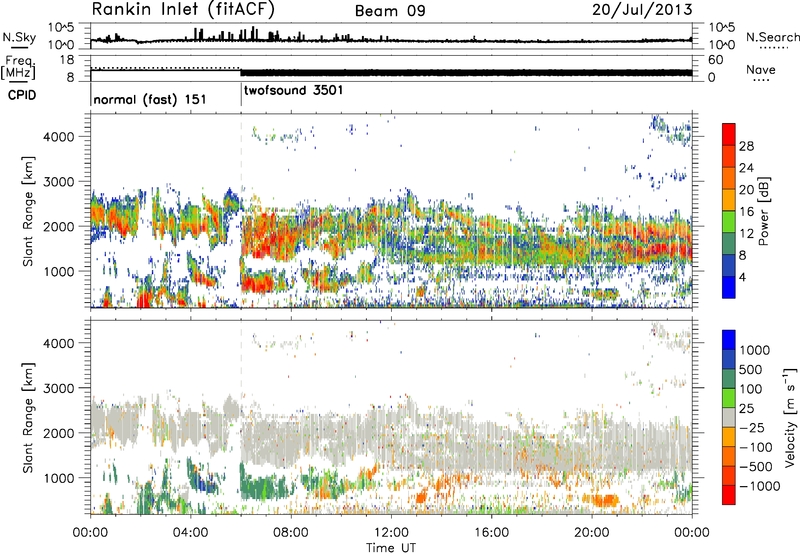Click the 'N.Sky' legend label
800x554 pixels.
[19, 37]
